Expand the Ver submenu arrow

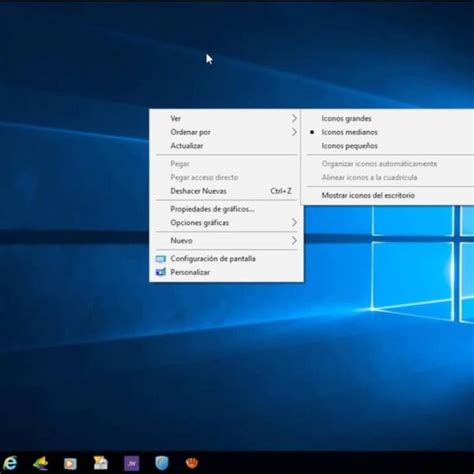(x=294, y=118)
